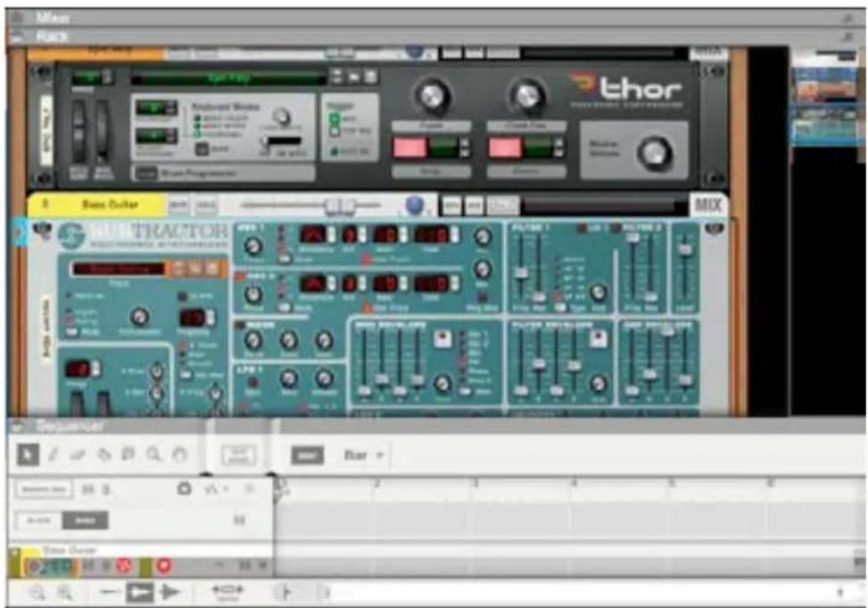The width and height of the screenshot is (868, 608).
Task: Click the sequencer zoom-out magnifier at bottom
Action: point(37,593)
